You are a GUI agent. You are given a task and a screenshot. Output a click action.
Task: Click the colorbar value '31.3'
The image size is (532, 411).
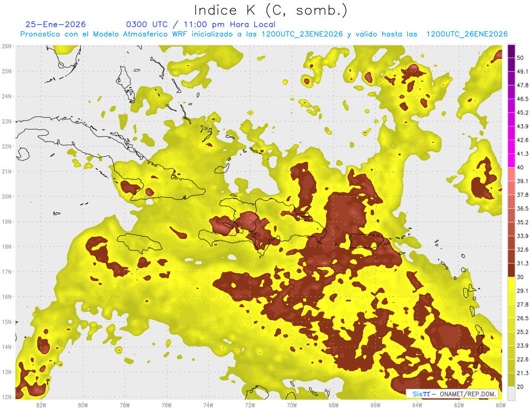pos(522,263)
